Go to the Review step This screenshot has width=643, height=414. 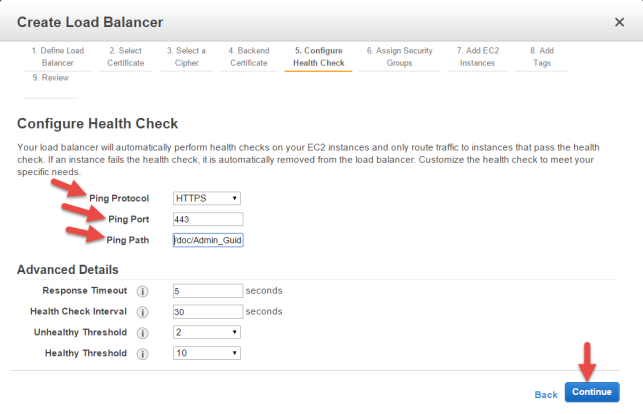(x=51, y=78)
